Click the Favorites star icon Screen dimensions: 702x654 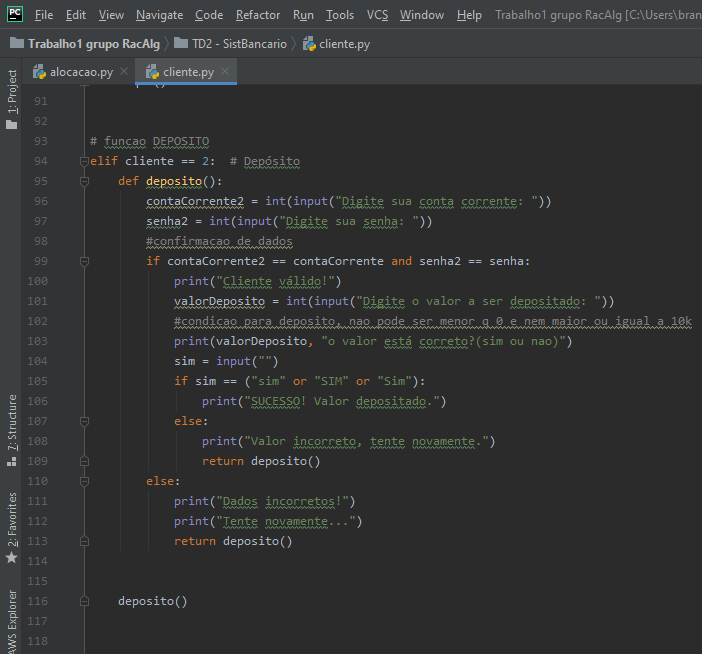point(12,558)
